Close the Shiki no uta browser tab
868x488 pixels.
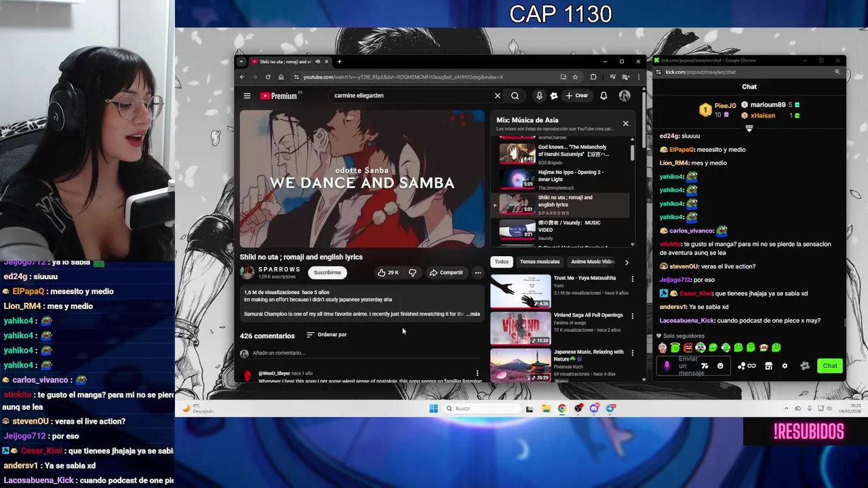[x=326, y=61]
